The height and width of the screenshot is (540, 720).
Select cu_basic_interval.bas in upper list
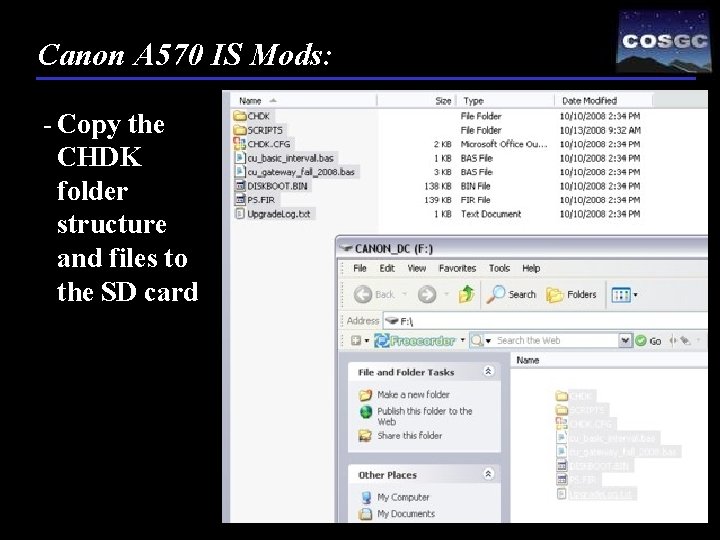point(285,158)
